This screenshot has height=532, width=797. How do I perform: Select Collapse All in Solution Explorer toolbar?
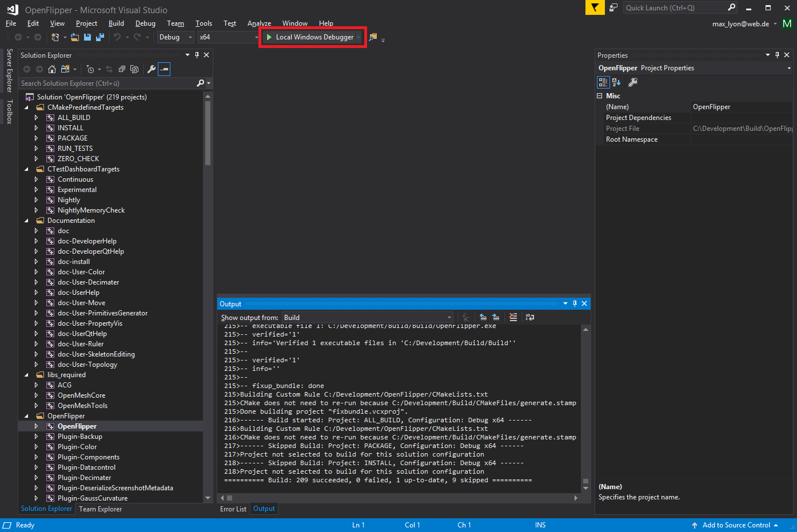click(x=122, y=69)
